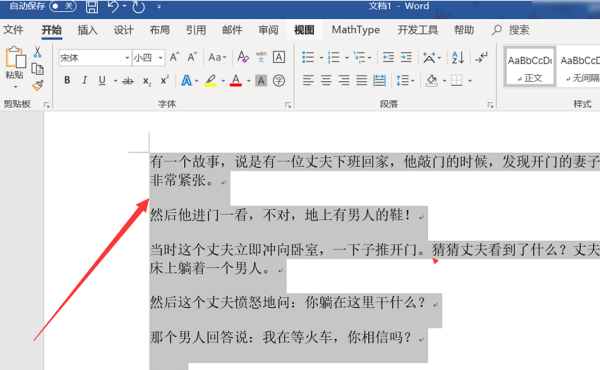Open the 剪贴板 dialog launcher
Image resolution: width=600 pixels, height=370 pixels.
tap(47, 105)
